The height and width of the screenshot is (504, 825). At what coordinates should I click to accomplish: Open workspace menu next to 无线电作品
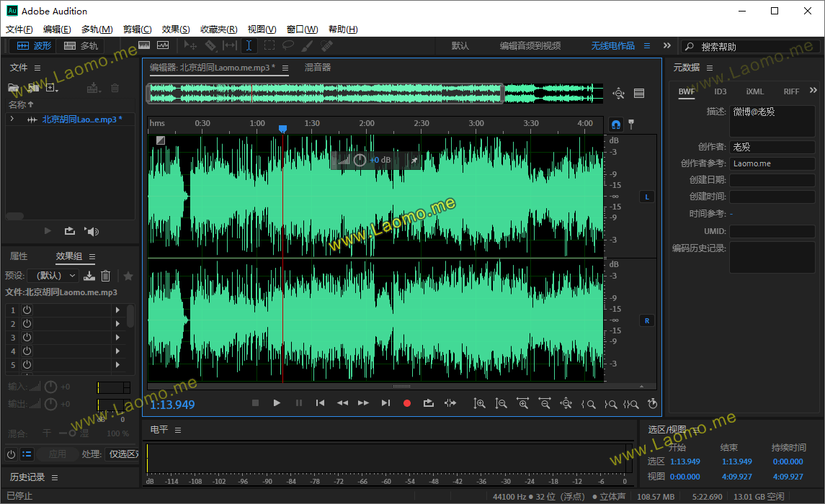pyautogui.click(x=647, y=46)
